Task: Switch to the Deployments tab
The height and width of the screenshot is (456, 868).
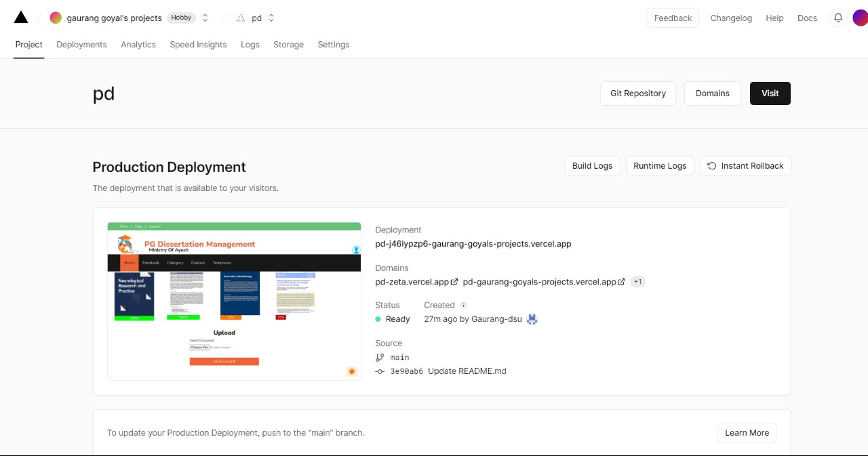Action: coord(81,44)
